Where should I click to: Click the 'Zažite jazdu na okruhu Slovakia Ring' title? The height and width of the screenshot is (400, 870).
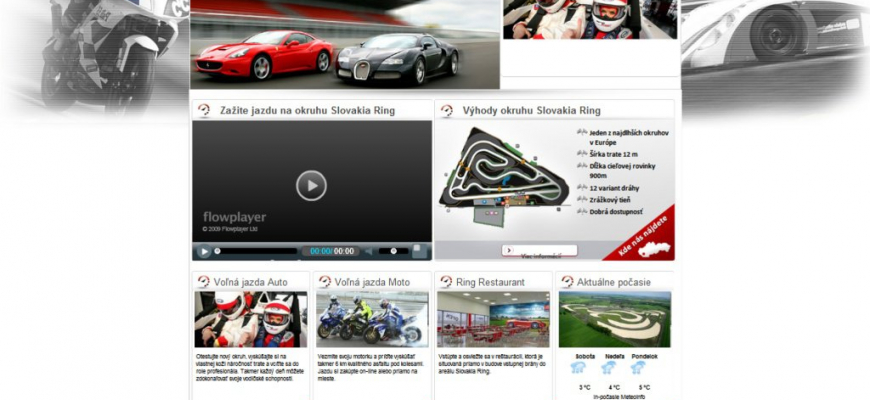307,110
